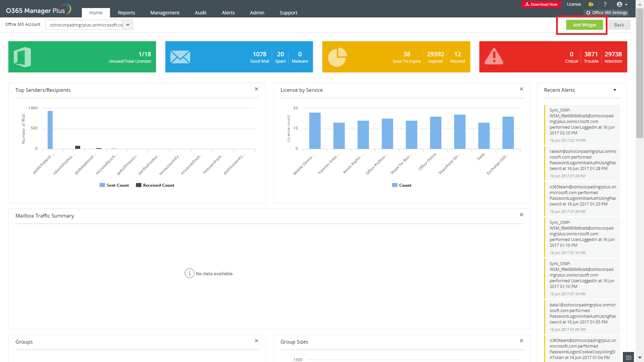Click the user profile avatar icon
The image size is (644, 362).
[620, 4]
